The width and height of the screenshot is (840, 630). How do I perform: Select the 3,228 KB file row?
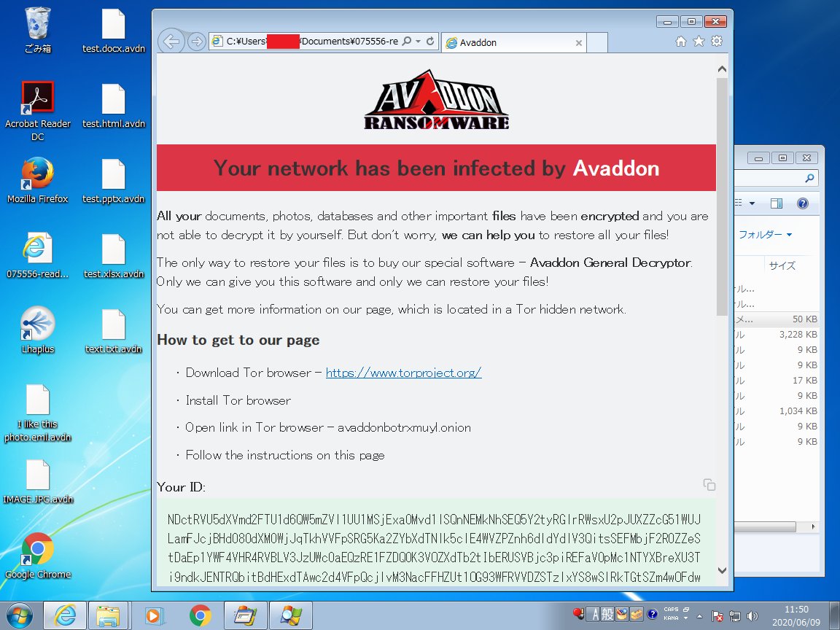click(x=777, y=334)
